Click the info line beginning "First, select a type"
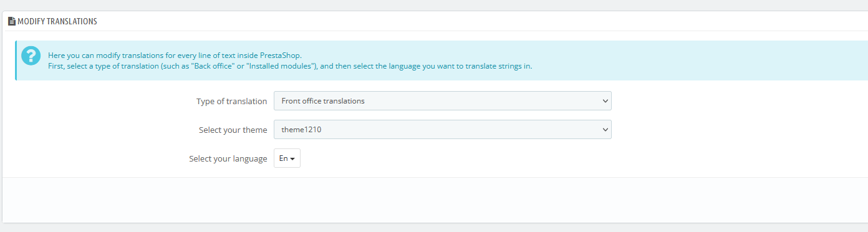This screenshot has height=232, width=868. (290, 65)
